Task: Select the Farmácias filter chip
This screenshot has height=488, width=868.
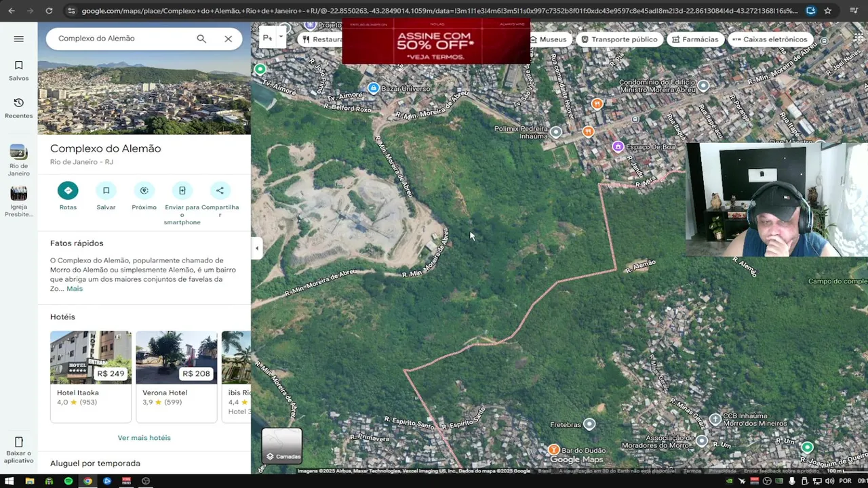Action: (x=695, y=39)
